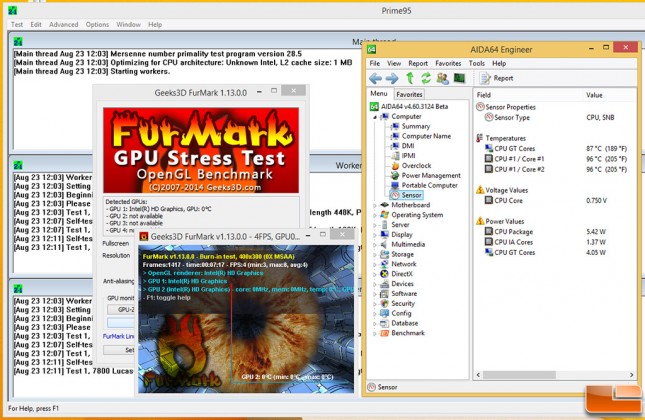Expand the DirectX tree node
Viewport: 645px width, 420px height.
(x=375, y=274)
